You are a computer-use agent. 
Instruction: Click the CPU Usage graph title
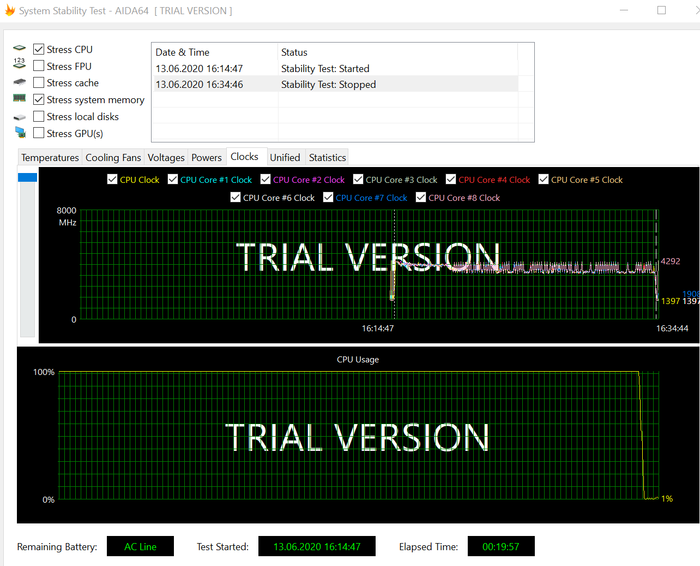[x=358, y=359]
